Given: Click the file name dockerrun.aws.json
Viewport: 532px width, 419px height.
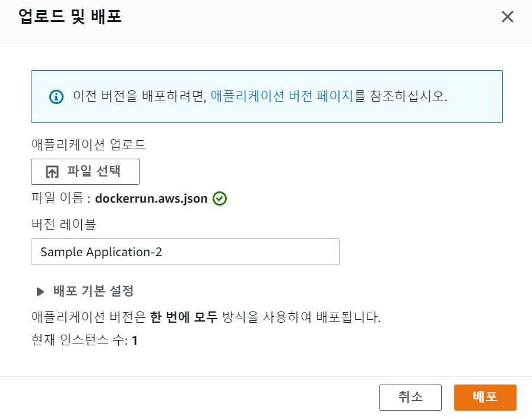Looking at the screenshot, I should (x=151, y=199).
